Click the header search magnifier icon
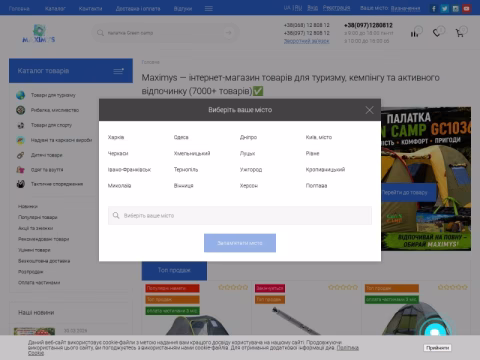The image size is (480, 360). (100, 33)
